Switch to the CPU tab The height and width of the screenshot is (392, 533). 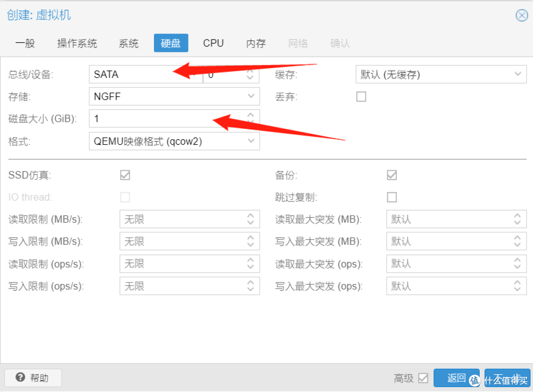[x=213, y=43]
